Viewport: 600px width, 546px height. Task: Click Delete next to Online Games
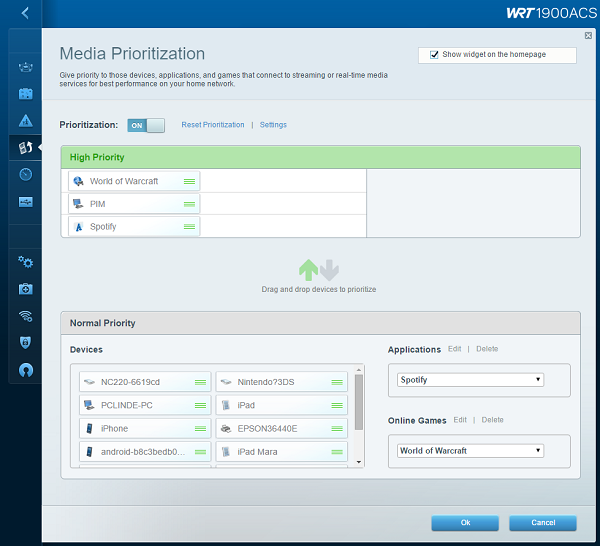click(492, 420)
